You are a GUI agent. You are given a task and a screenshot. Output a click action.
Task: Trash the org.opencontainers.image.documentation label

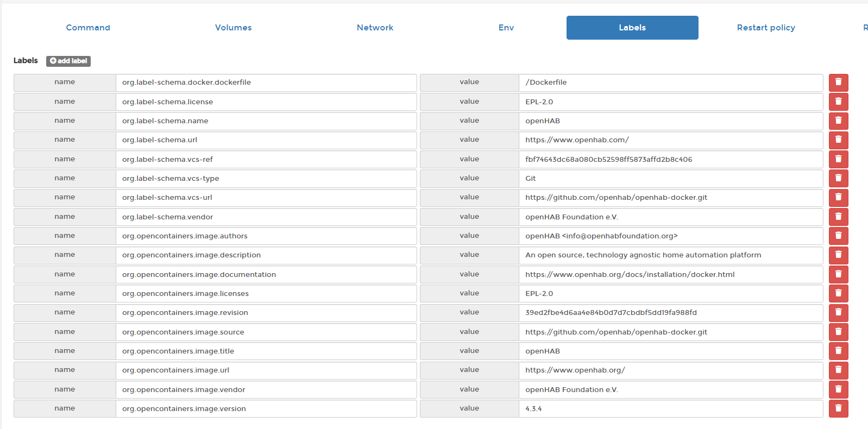(838, 274)
